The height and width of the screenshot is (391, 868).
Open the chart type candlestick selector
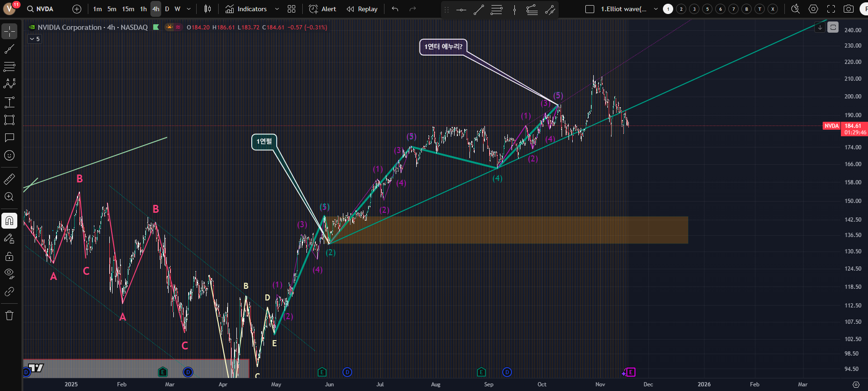pyautogui.click(x=208, y=9)
